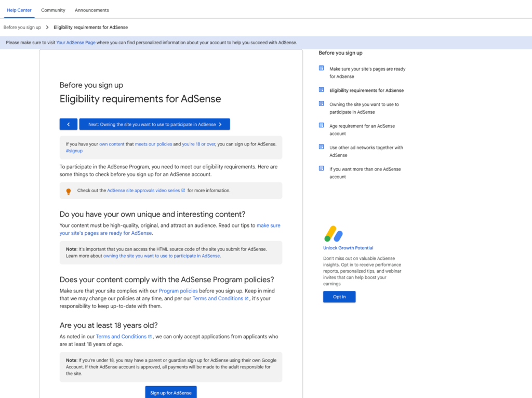The width and height of the screenshot is (532, 398).
Task: Open the Help Center tab
Action: [19, 10]
